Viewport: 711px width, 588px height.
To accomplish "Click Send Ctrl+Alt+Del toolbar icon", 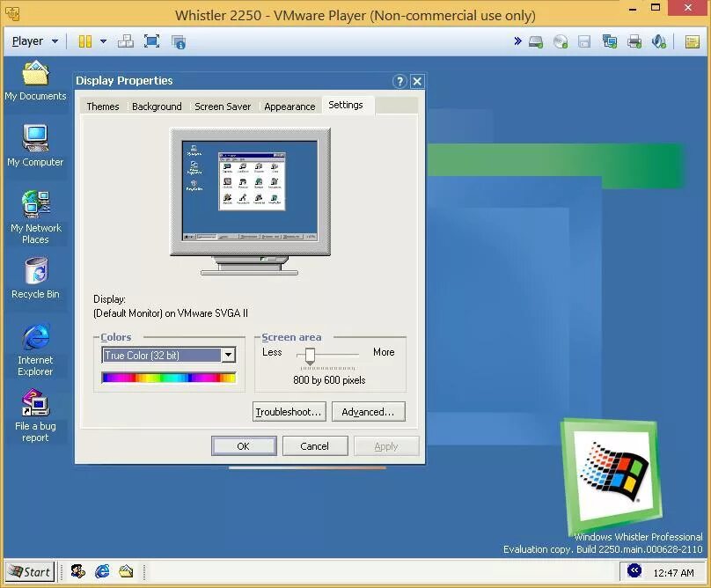I will [x=126, y=41].
